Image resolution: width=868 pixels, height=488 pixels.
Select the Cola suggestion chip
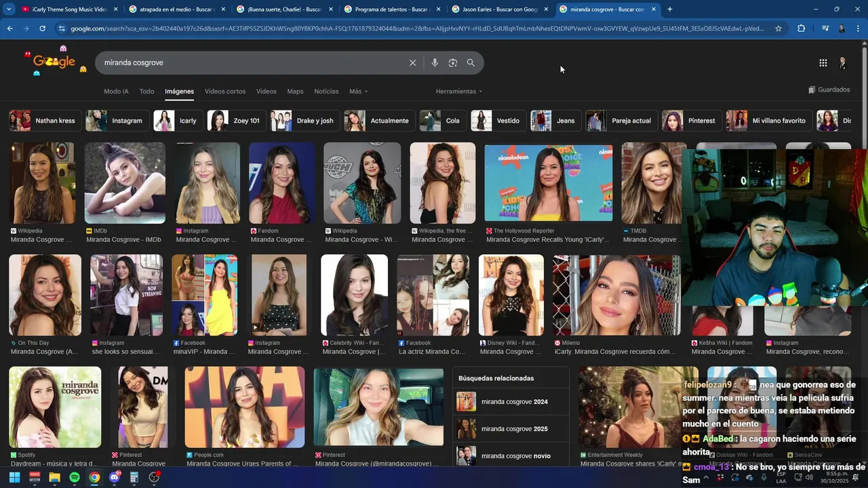(x=443, y=121)
